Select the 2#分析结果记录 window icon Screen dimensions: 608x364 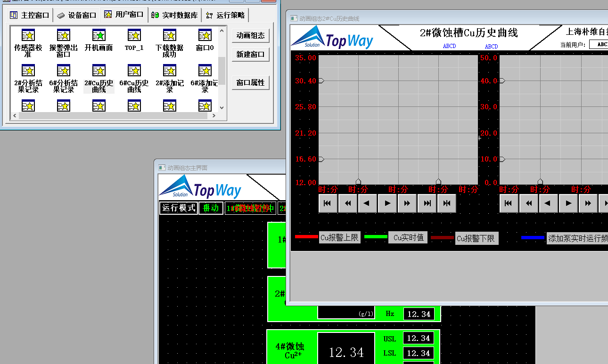[x=28, y=71]
